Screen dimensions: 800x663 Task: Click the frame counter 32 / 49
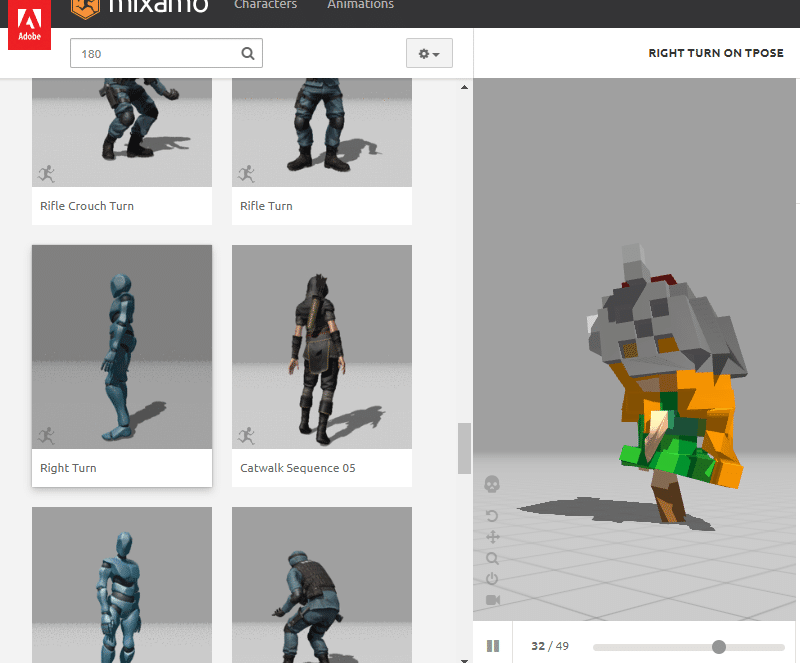click(x=550, y=646)
